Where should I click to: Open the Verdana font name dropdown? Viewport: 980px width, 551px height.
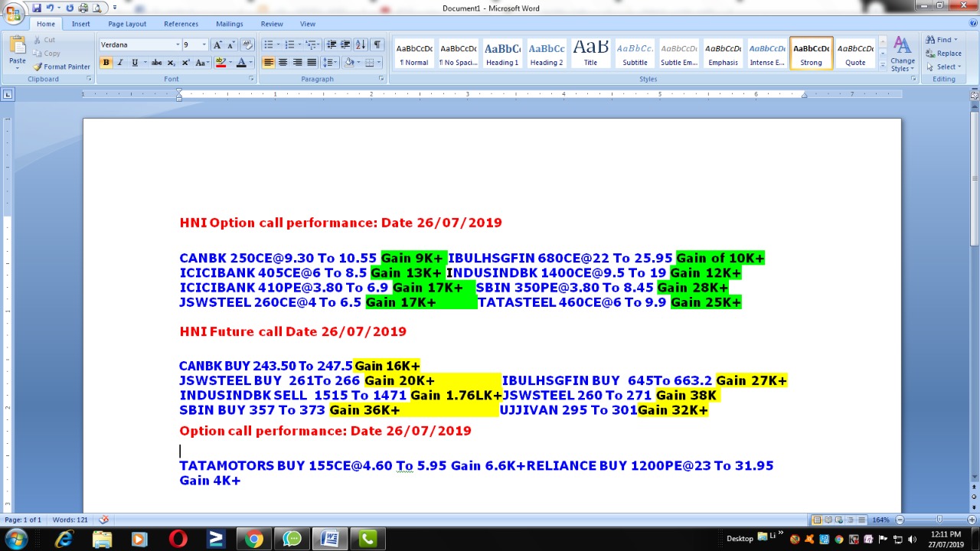[178, 45]
